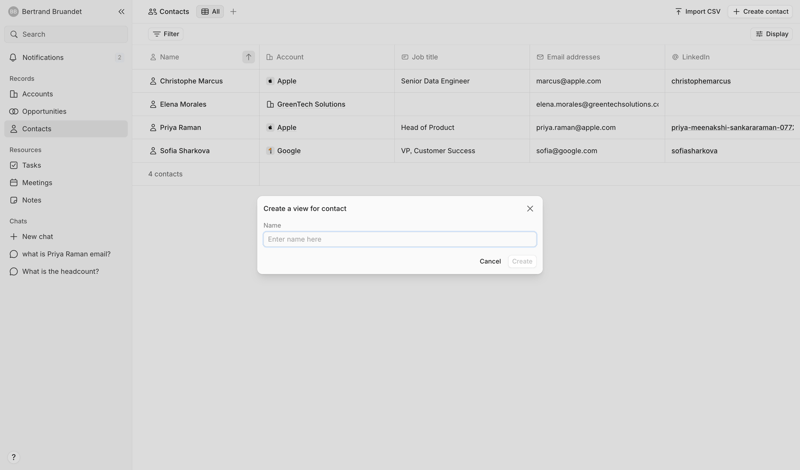Viewport: 800px width, 470px height.
Task: Click the notifications count badge 2
Action: click(x=119, y=58)
